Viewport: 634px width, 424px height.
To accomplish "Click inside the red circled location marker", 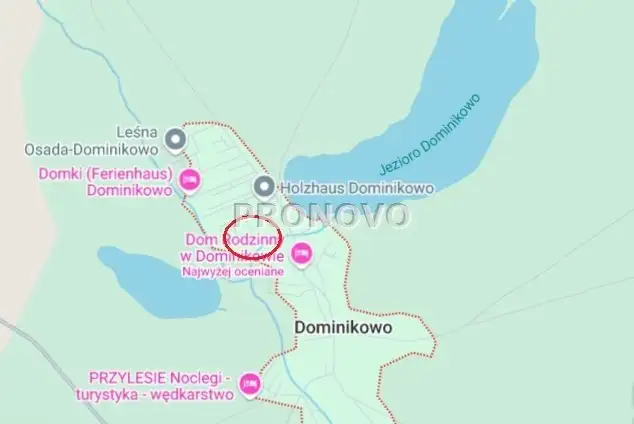I will click(253, 236).
